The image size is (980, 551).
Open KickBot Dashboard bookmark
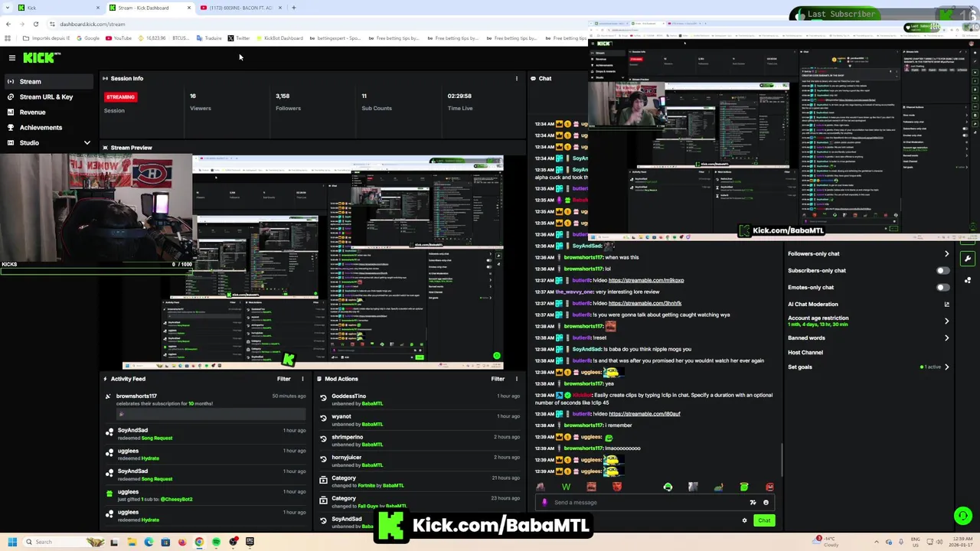pos(279,38)
